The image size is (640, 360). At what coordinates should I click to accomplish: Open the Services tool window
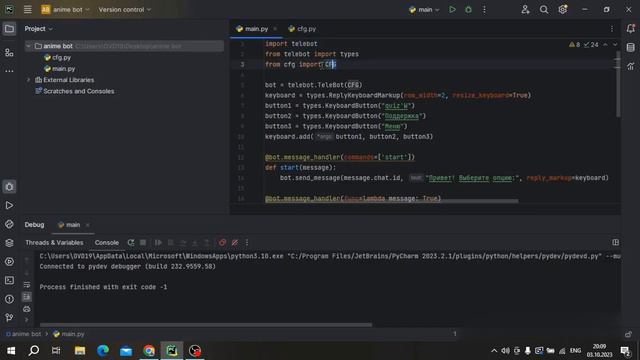coord(9,262)
